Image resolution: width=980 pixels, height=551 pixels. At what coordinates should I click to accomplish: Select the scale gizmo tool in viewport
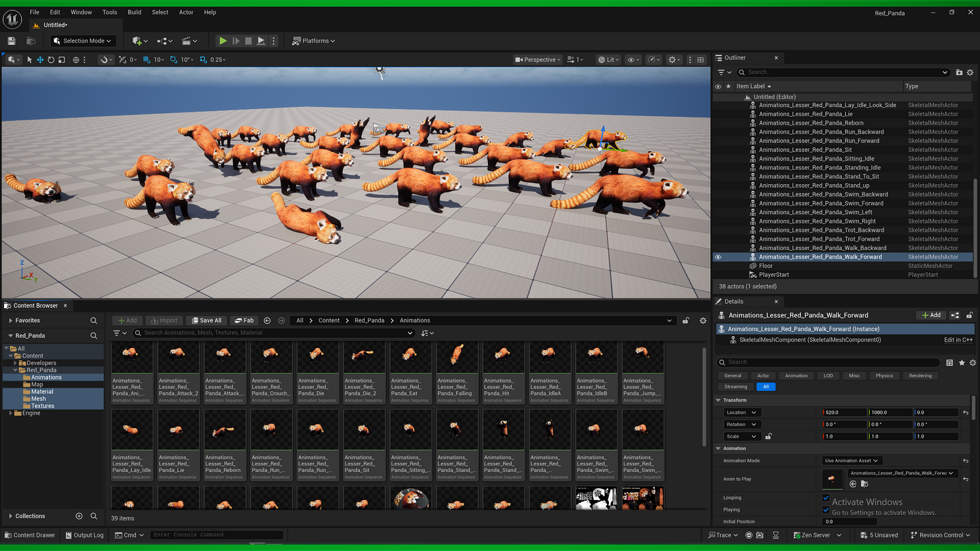pyautogui.click(x=61, y=59)
